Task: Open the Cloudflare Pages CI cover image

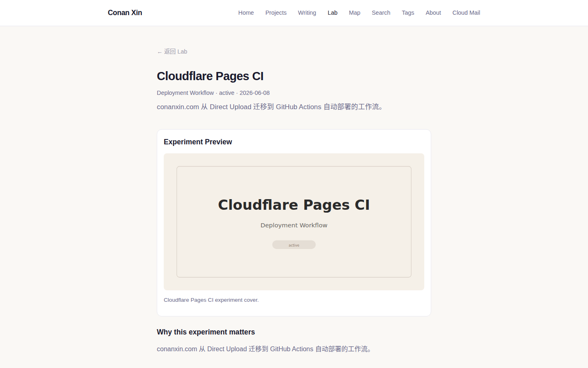Action: tap(294, 222)
